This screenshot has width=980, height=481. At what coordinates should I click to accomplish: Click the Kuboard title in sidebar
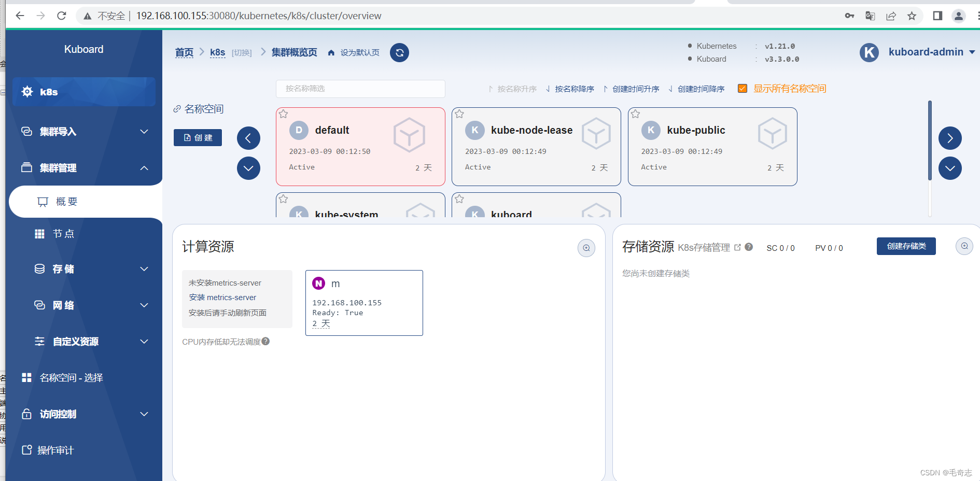coord(83,49)
